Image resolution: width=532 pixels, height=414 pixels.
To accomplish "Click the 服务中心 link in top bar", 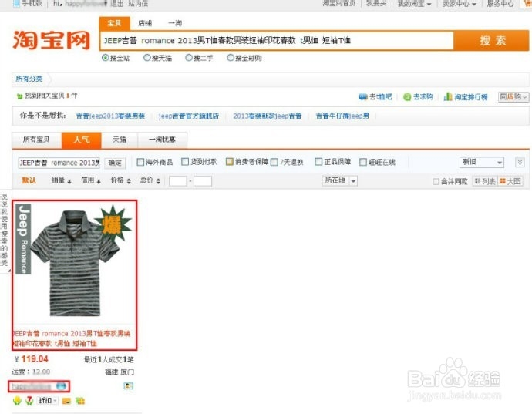I will coord(500,4).
